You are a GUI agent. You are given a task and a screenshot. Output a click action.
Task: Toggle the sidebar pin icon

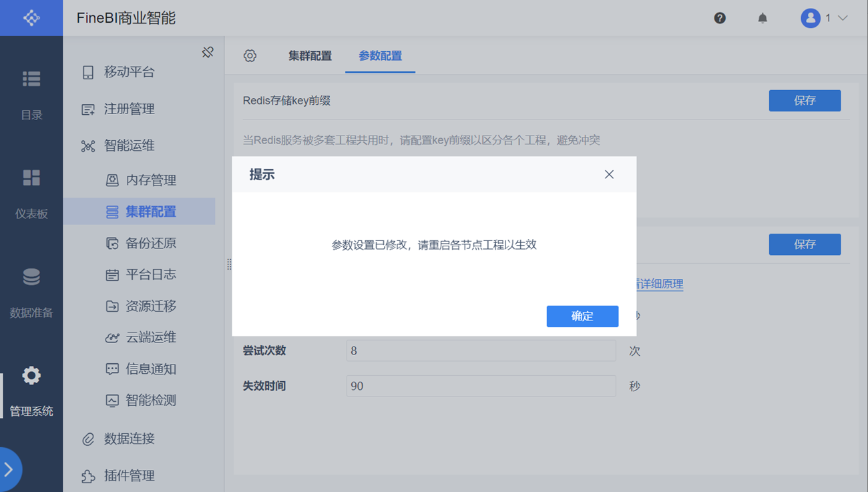point(208,52)
